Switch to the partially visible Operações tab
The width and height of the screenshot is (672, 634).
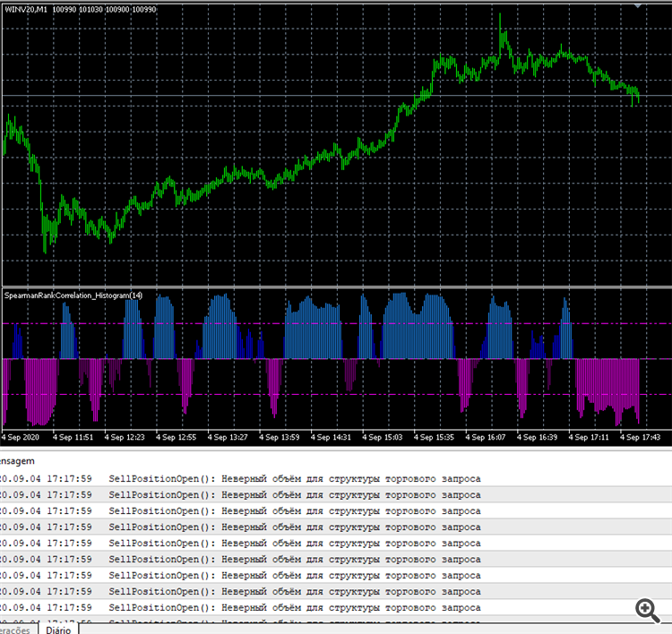pyautogui.click(x=15, y=630)
